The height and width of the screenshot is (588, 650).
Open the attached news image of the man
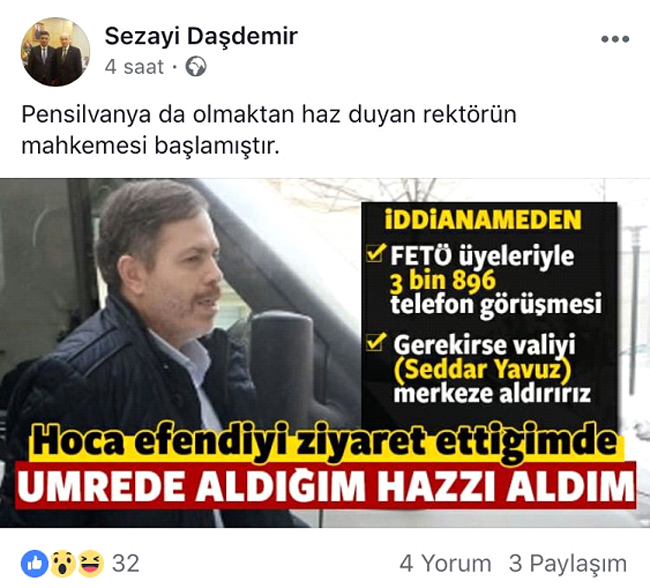pos(325,353)
